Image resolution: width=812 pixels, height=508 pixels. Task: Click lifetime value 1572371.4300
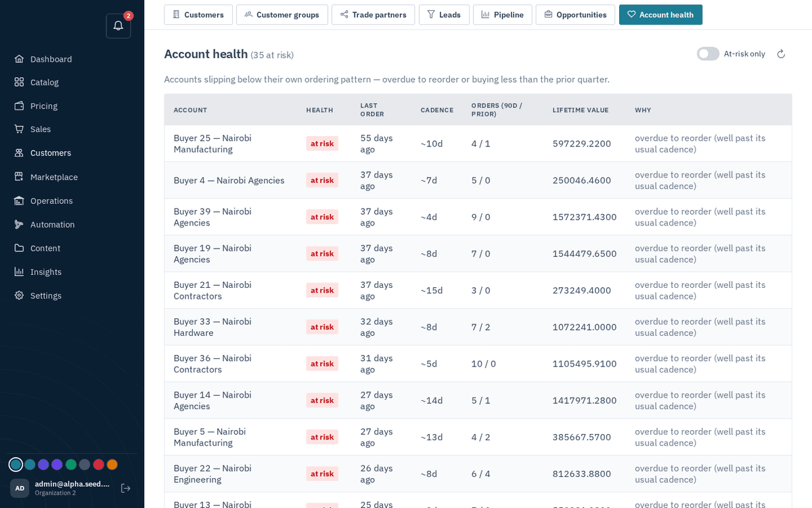click(x=585, y=217)
